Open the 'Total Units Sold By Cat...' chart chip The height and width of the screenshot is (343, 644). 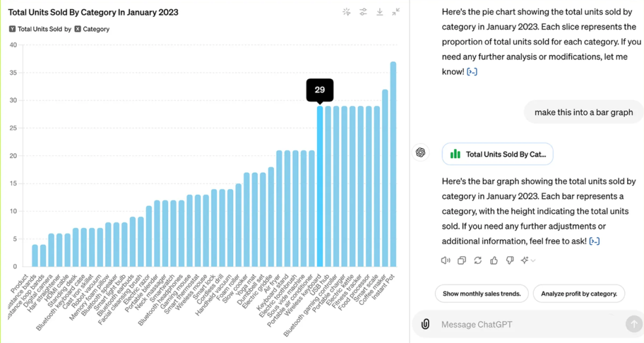tap(498, 154)
